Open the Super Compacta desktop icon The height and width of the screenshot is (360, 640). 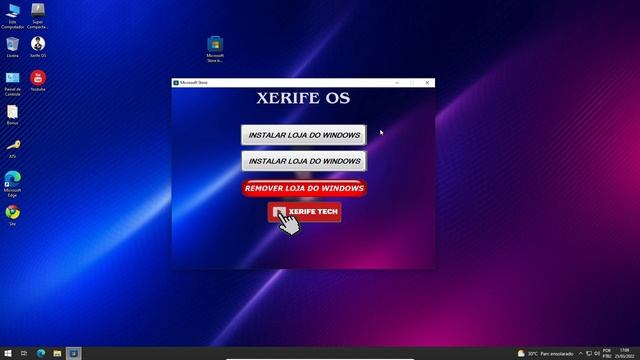[38, 16]
